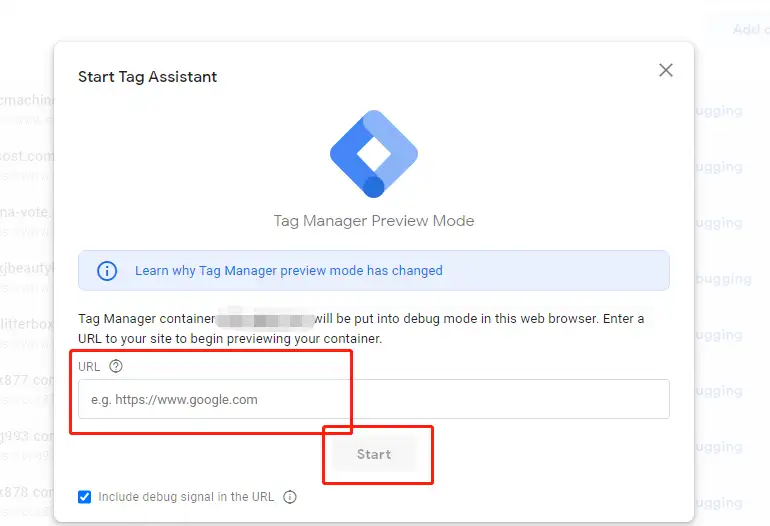Viewport: 770px width, 526px height.
Task: Click the Include debug signal label text
Action: pyautogui.click(x=186, y=497)
